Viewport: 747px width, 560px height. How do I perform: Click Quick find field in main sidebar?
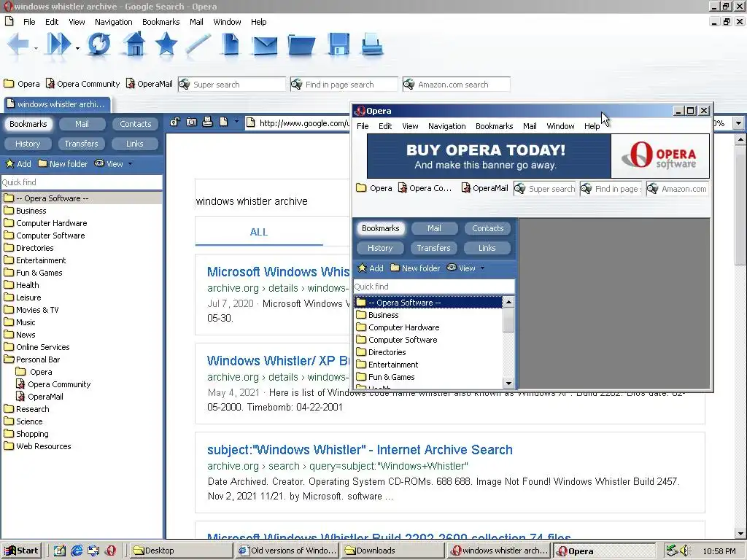coord(82,182)
